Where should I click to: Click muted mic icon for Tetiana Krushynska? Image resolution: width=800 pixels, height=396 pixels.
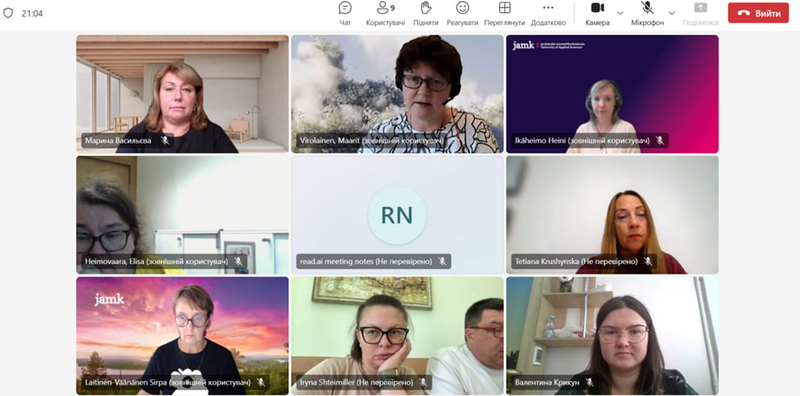(x=648, y=261)
